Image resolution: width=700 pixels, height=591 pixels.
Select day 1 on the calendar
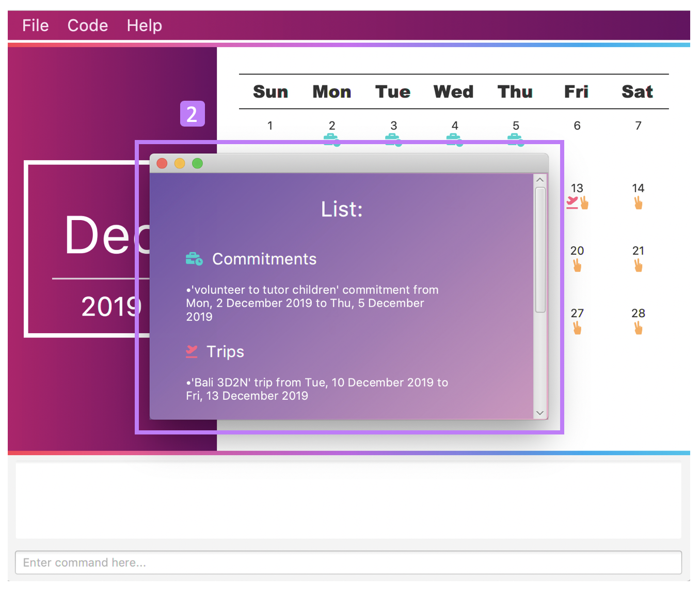(270, 126)
